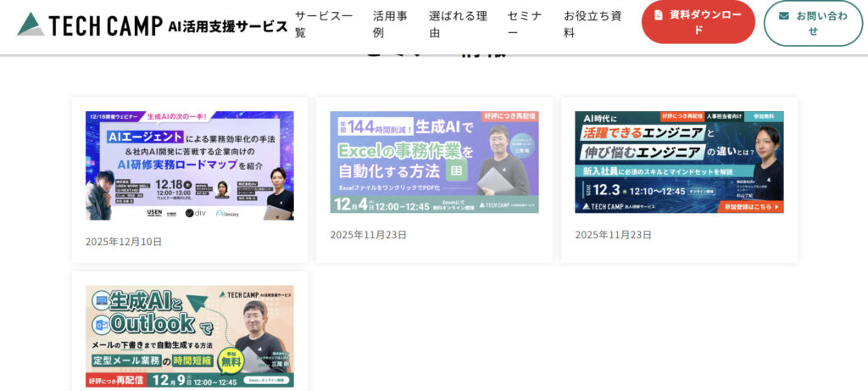This screenshot has width=868, height=391.
Task: Click the green spreadsheet icon on the Excel banner
Action: 454,170
